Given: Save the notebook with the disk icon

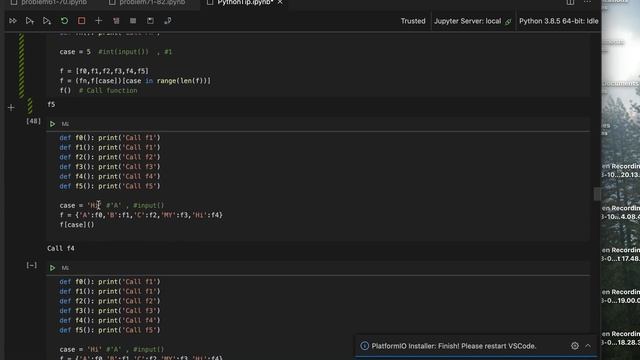Looking at the screenshot, I should (150, 21).
